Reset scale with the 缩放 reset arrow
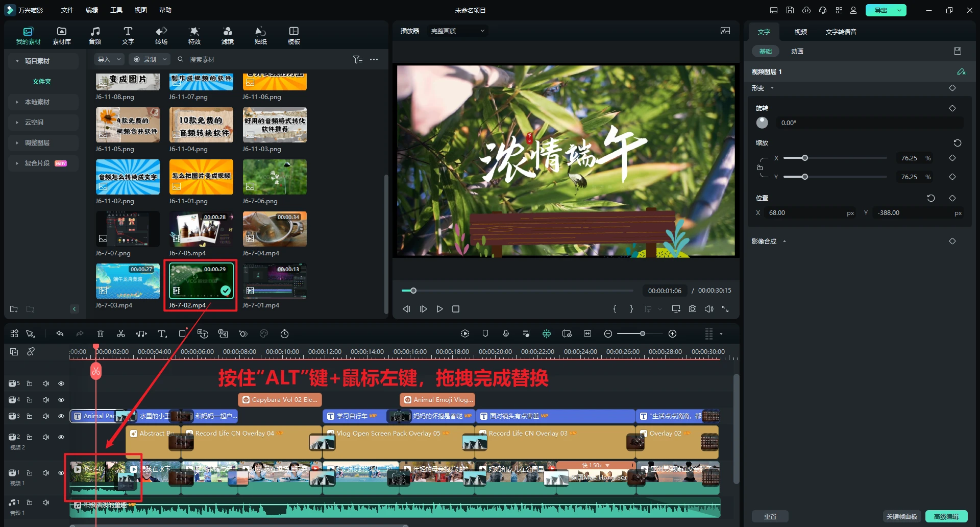The image size is (980, 527). [958, 143]
